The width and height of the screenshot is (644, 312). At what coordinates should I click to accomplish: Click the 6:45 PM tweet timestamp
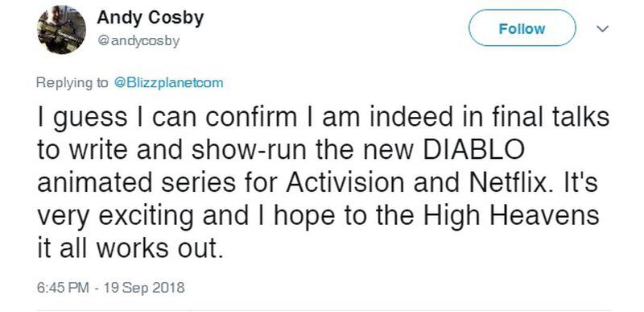tap(63, 287)
